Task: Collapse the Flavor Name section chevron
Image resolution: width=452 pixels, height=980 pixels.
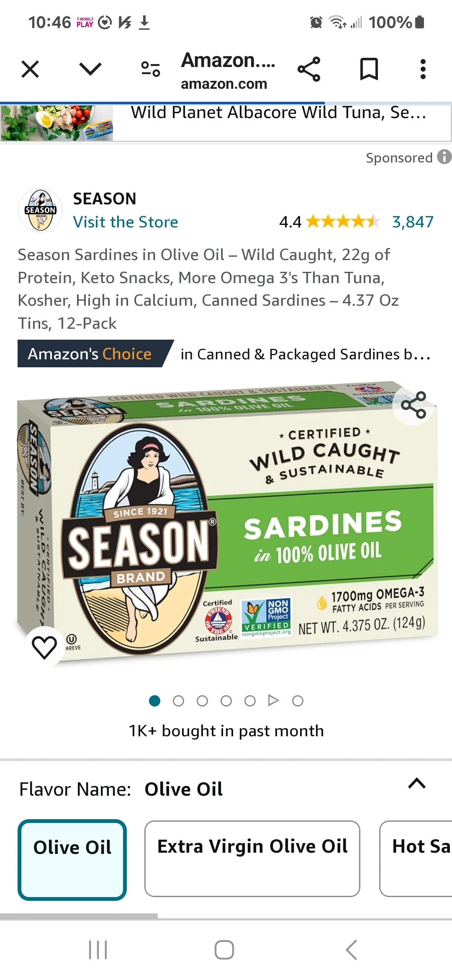Action: click(417, 783)
